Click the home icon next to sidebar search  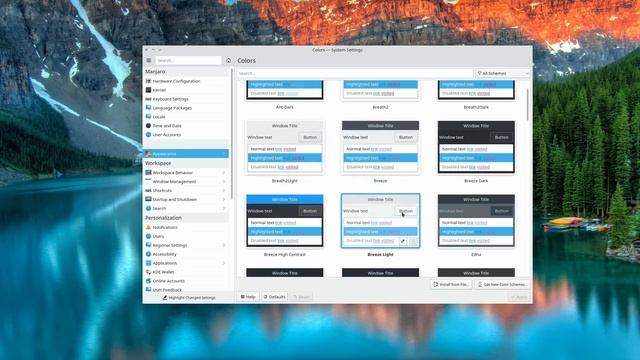pos(229,60)
